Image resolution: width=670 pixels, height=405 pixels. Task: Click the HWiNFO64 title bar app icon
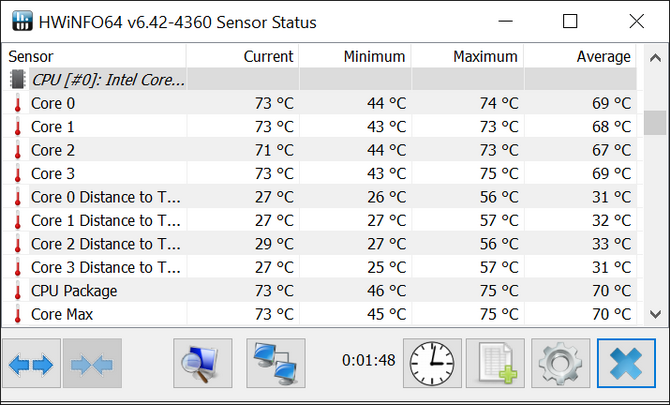pyautogui.click(x=22, y=21)
